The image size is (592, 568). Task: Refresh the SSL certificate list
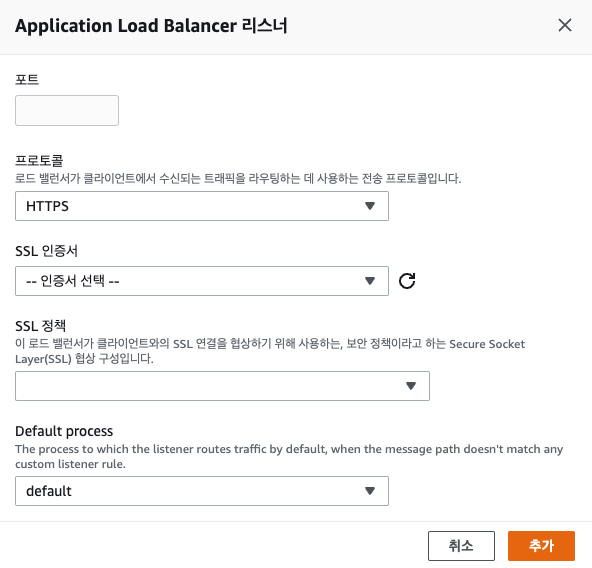(x=407, y=281)
